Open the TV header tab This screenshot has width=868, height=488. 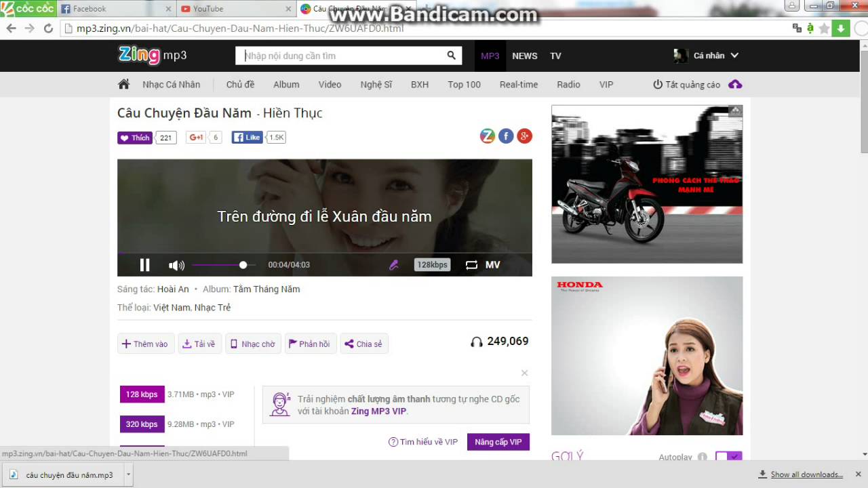[555, 56]
